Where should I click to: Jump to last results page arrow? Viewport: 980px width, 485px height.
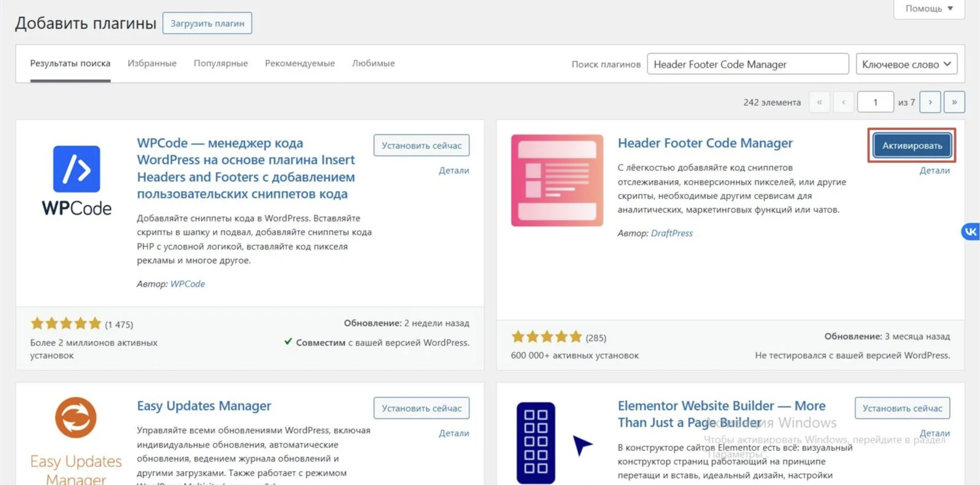coord(954,102)
